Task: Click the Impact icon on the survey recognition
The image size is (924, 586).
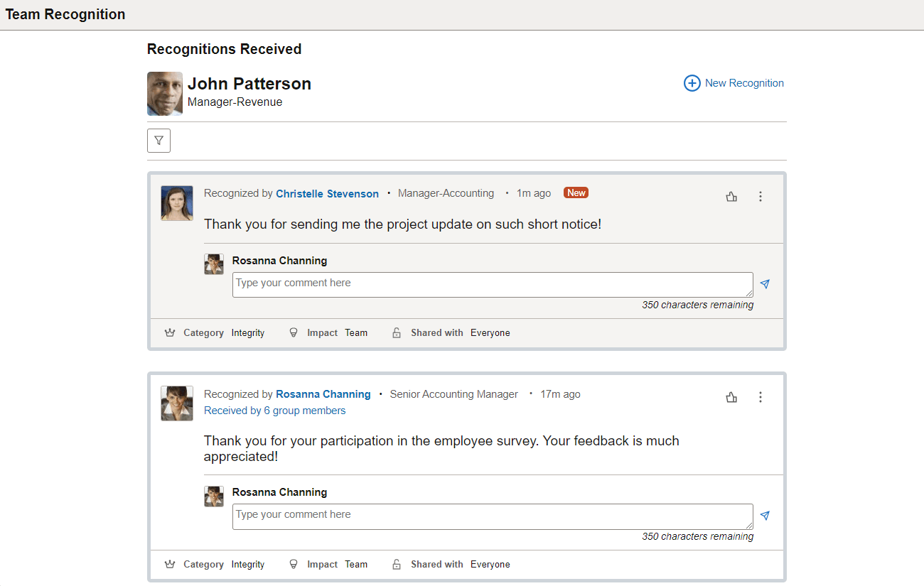Action: pyautogui.click(x=294, y=563)
